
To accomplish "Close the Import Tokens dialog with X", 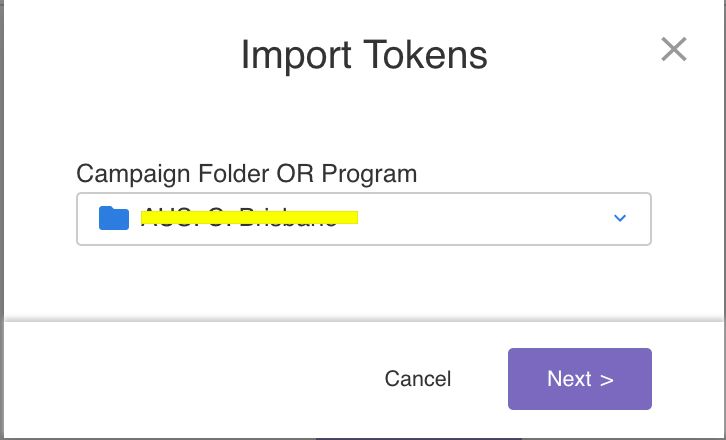I will pyautogui.click(x=674, y=49).
